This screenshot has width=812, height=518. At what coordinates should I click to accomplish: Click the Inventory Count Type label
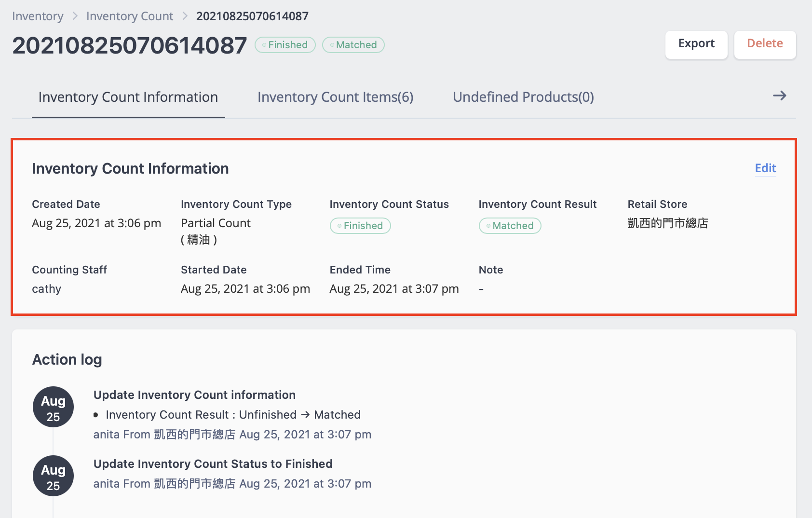pos(236,204)
